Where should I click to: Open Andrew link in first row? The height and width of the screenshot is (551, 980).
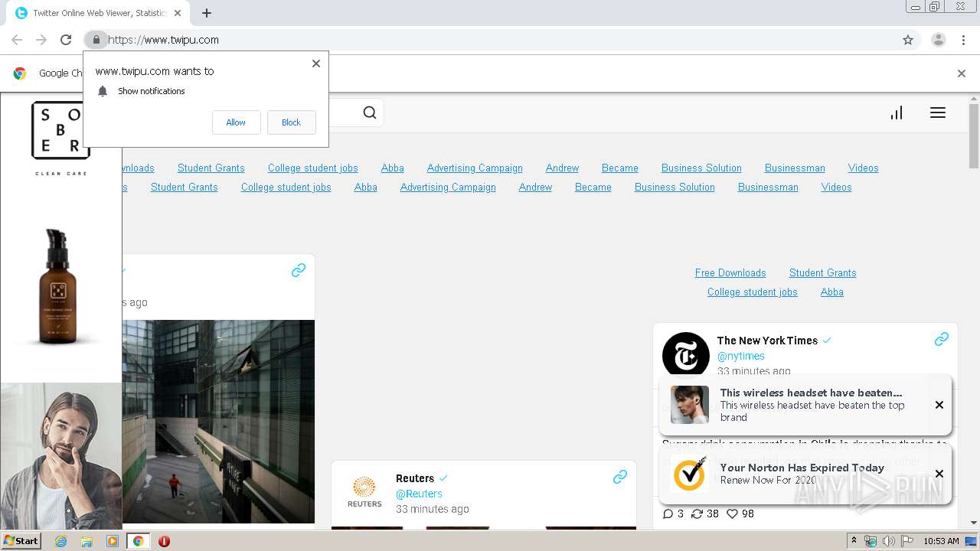(562, 168)
